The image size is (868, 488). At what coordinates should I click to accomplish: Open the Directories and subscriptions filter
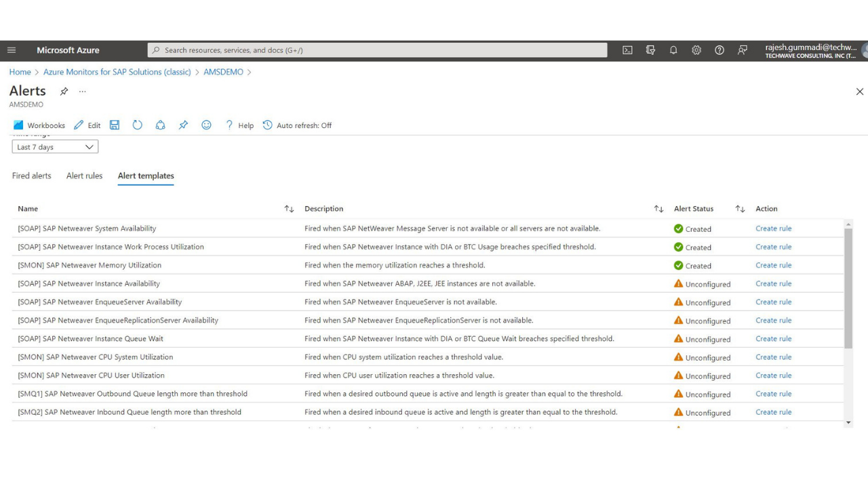click(x=650, y=50)
